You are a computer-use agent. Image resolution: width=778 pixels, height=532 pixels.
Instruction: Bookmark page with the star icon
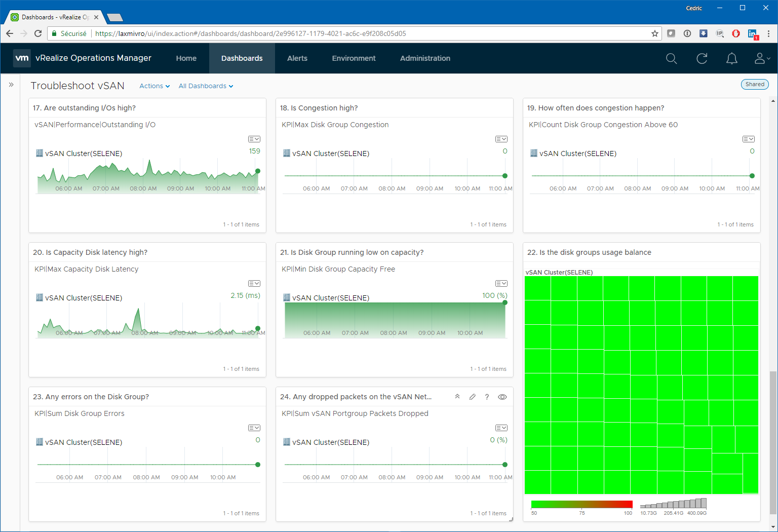(x=655, y=33)
